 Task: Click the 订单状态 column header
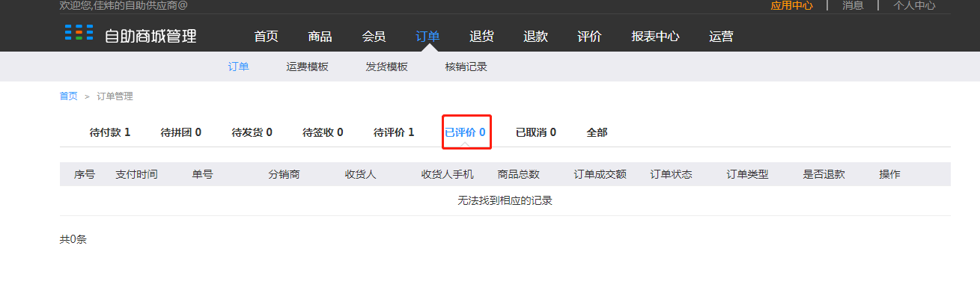(x=672, y=174)
